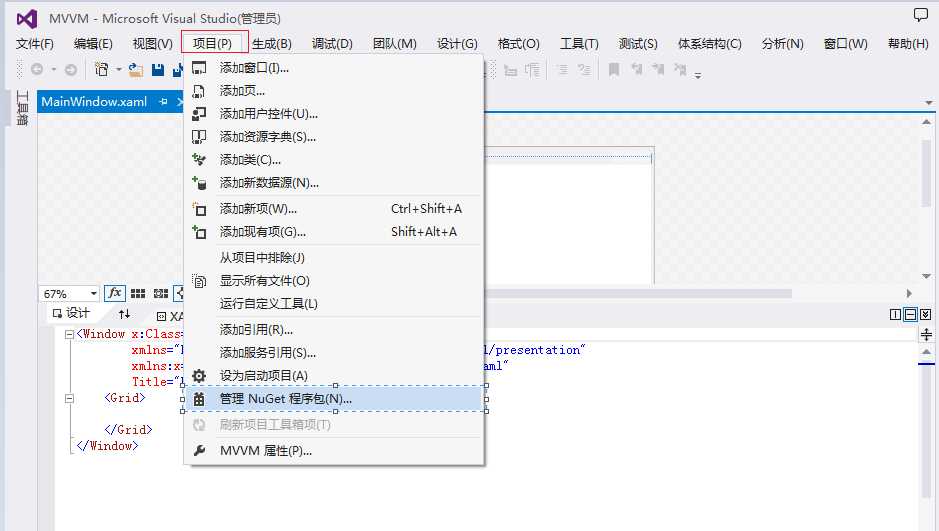
Task: Open the 生成(B) menu
Action: pyautogui.click(x=272, y=44)
